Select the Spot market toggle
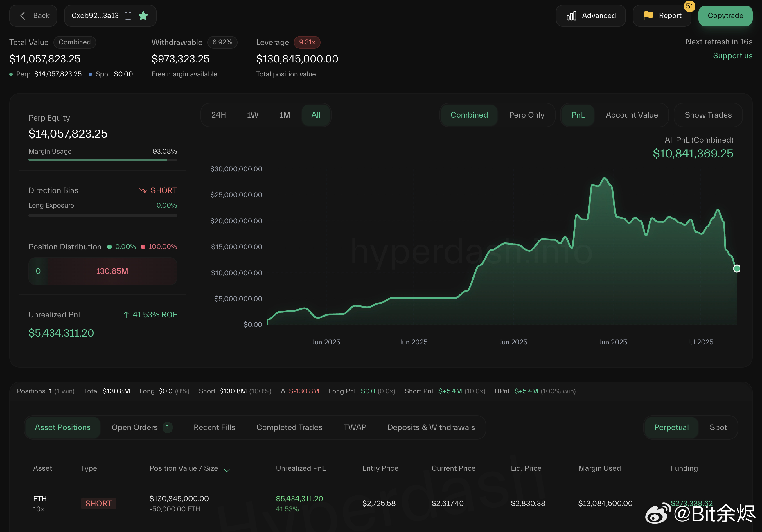Screen dimensions: 762x532 pyautogui.click(x=718, y=427)
